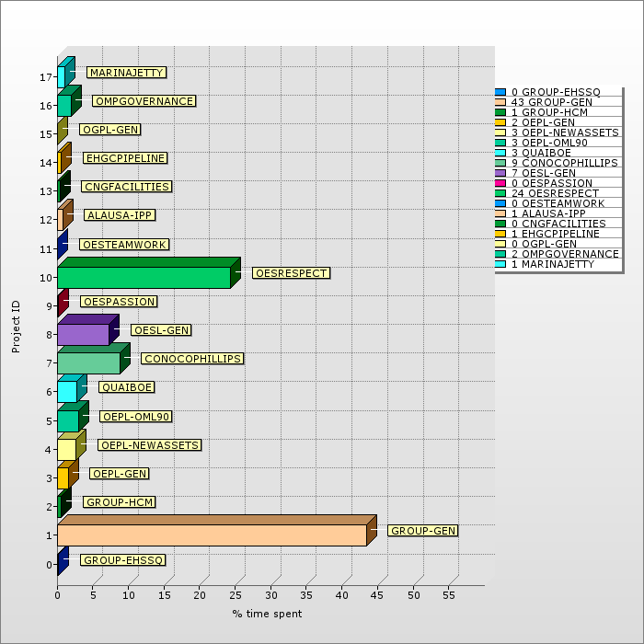The width and height of the screenshot is (644, 644).
Task: Click legend entry '24 OESRESPECT'
Action: click(x=556, y=193)
